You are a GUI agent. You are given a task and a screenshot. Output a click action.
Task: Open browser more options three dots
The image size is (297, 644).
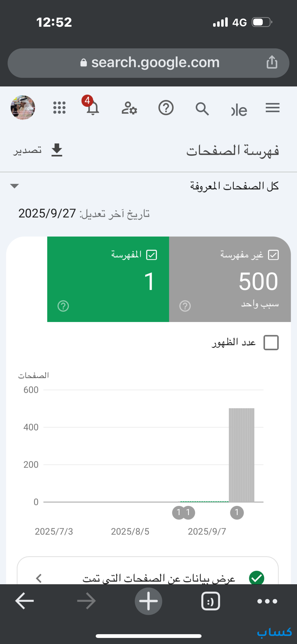[x=267, y=601]
